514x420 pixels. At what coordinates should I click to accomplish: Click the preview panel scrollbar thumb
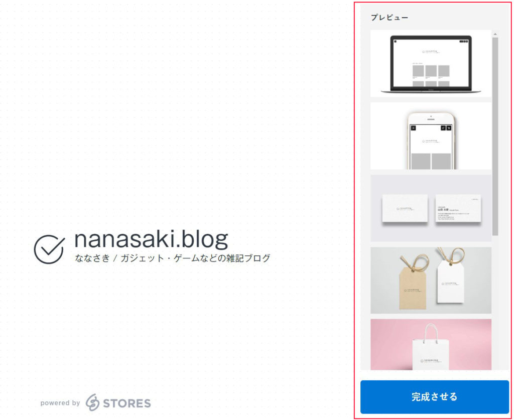[495, 136]
